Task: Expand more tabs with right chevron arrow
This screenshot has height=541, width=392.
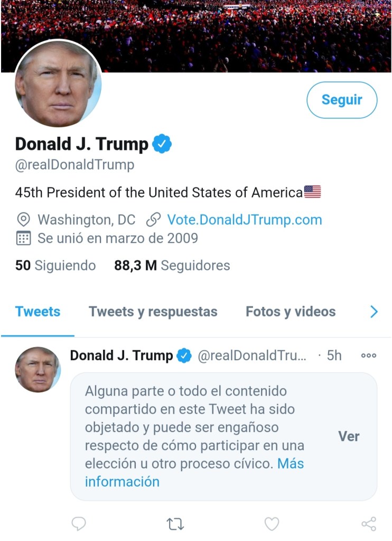Action: coord(374,312)
